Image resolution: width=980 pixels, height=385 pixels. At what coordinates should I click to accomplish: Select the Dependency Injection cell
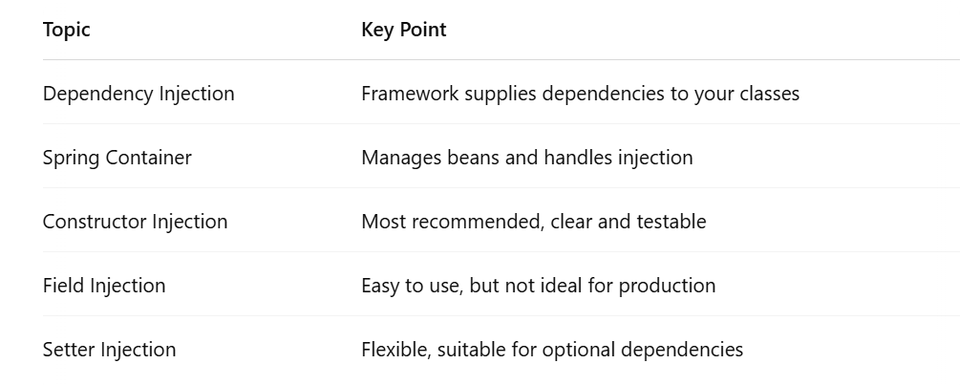[x=138, y=93]
